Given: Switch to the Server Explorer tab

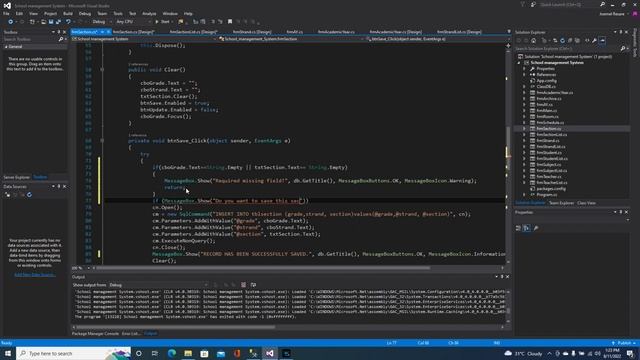Looking at the screenshot, I should [x=17, y=177].
